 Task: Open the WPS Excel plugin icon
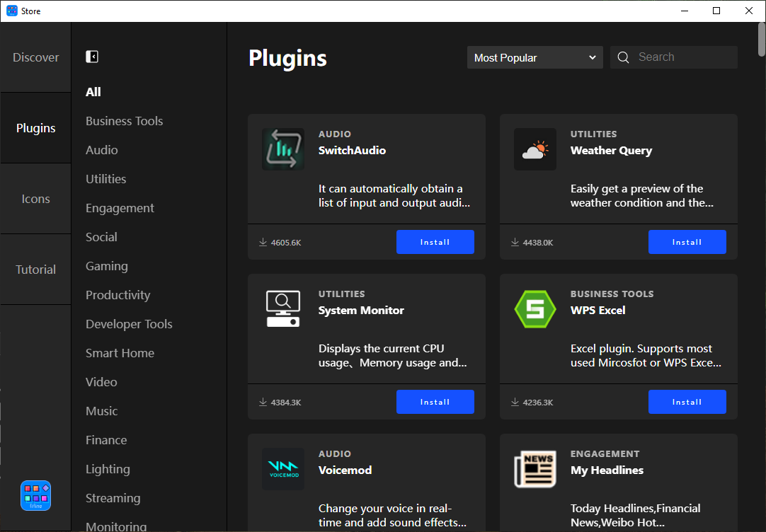click(x=535, y=309)
